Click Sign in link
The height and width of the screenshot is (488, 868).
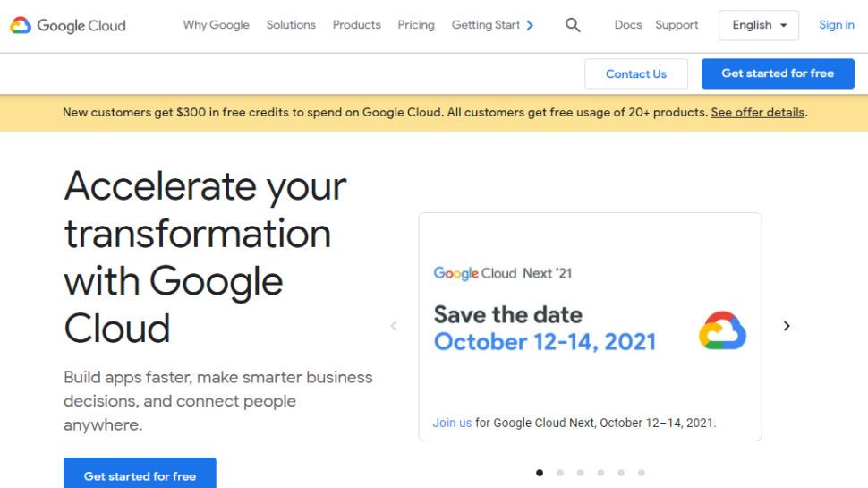(x=836, y=25)
